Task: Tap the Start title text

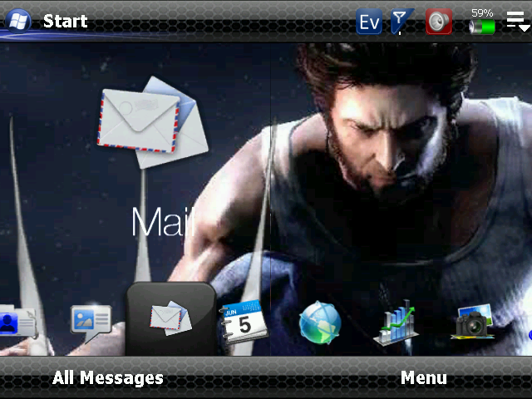Action: coord(65,22)
